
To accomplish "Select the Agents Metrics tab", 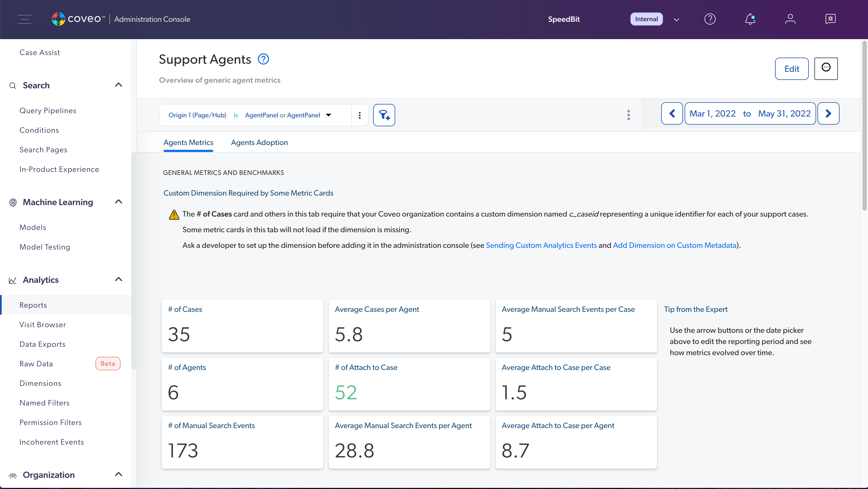I will click(x=188, y=143).
